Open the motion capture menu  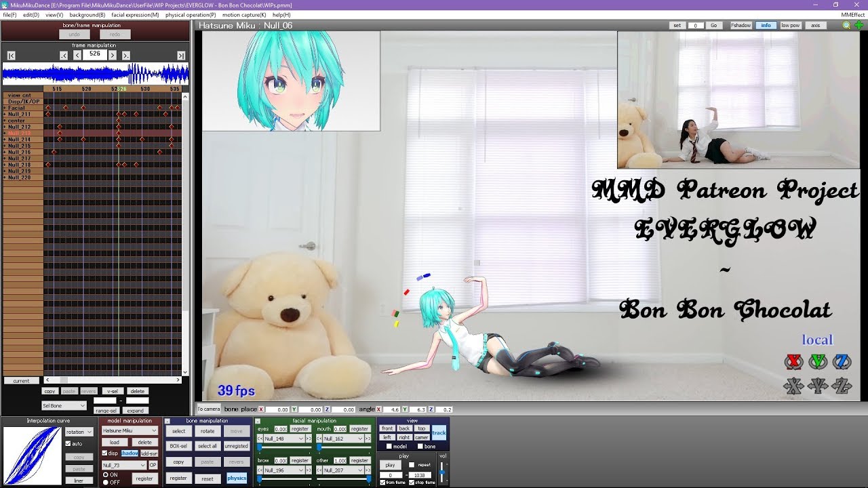(244, 14)
